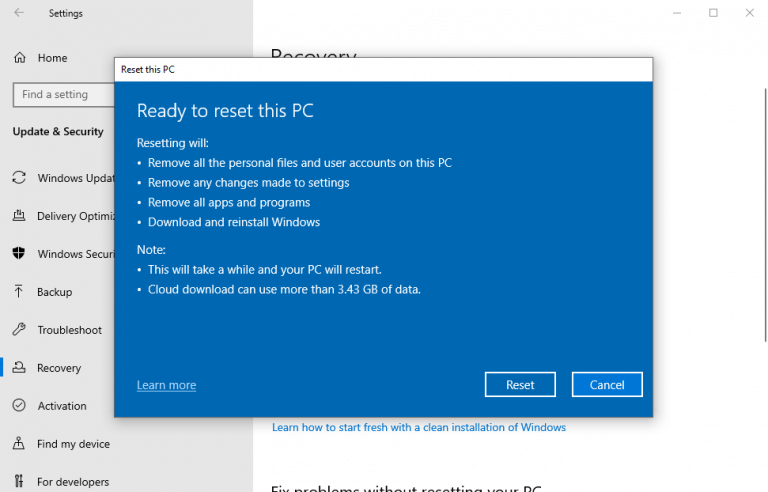Click the Windows Security shield icon
Viewport: 768px width, 492px height.
click(19, 253)
